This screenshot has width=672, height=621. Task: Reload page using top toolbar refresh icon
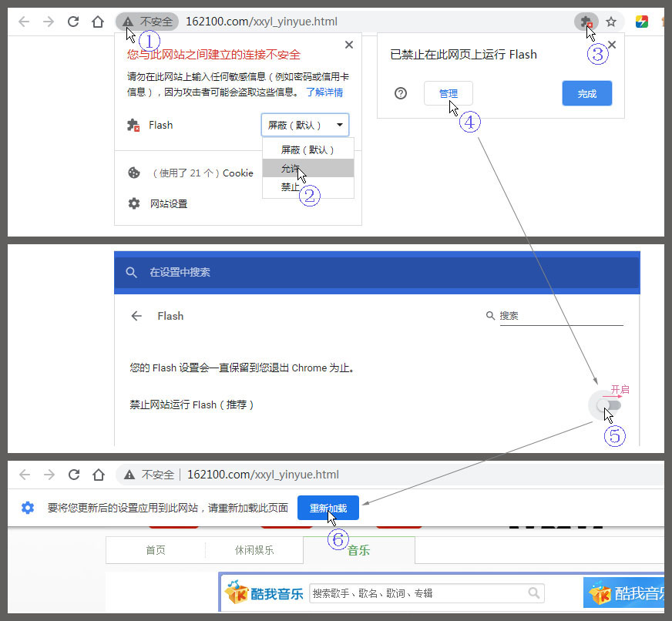tap(73, 22)
